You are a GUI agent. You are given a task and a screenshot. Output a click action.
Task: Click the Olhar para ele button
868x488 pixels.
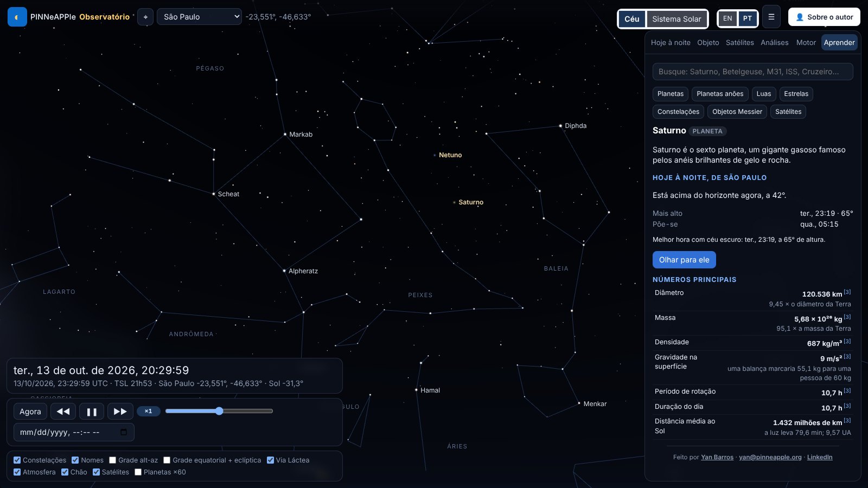point(684,260)
